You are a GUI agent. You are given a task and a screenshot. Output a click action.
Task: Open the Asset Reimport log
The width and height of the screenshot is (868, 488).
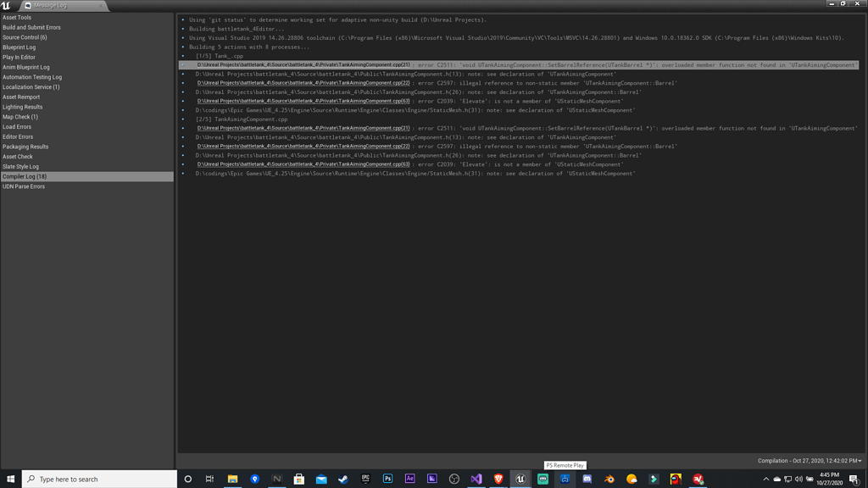click(87, 97)
